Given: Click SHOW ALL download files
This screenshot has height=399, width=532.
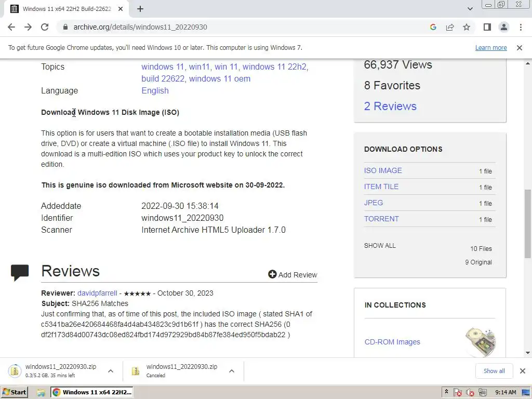Looking at the screenshot, I should point(380,246).
